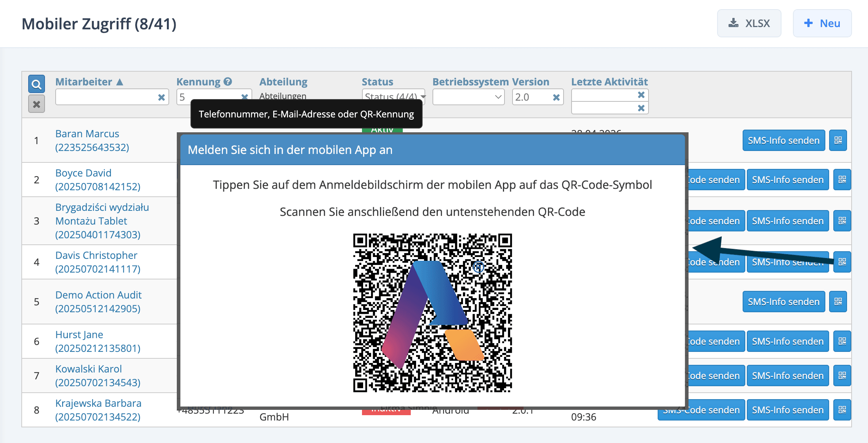The image size is (868, 443).
Task: Send SMS-Code to Boyce David
Action: [716, 180]
